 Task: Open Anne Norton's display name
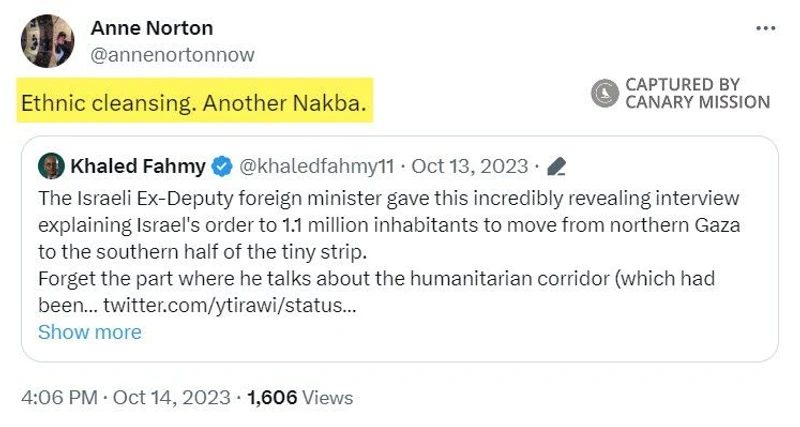click(151, 28)
